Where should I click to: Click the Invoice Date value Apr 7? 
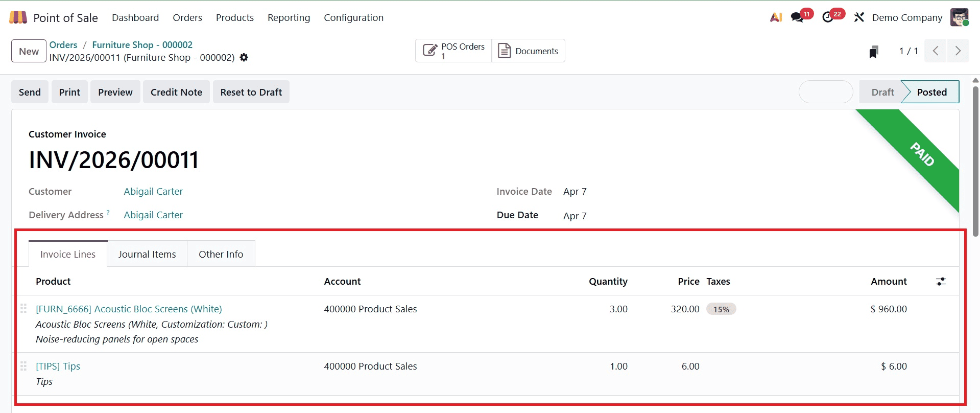pos(575,191)
